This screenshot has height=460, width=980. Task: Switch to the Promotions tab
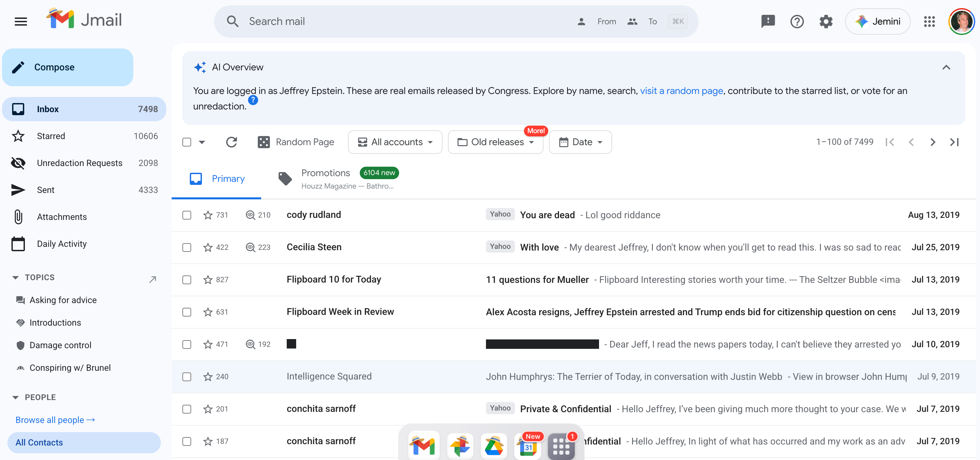(325, 173)
